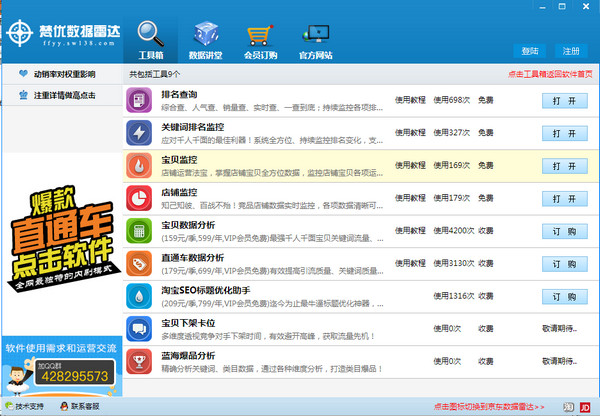Click the 排名查询 purple tool icon
This screenshot has width=600, height=416.
(x=139, y=100)
